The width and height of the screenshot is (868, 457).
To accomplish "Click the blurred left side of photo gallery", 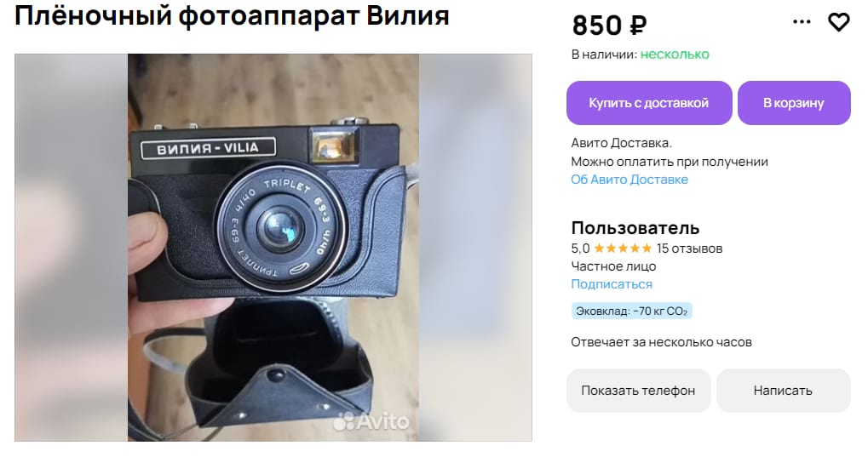I will 72,248.
